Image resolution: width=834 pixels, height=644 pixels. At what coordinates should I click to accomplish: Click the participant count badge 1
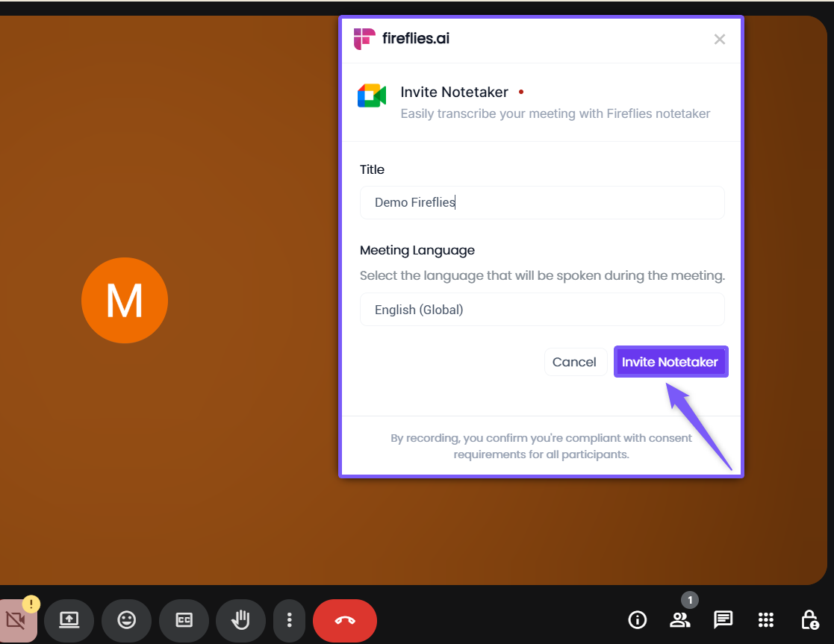(690, 601)
